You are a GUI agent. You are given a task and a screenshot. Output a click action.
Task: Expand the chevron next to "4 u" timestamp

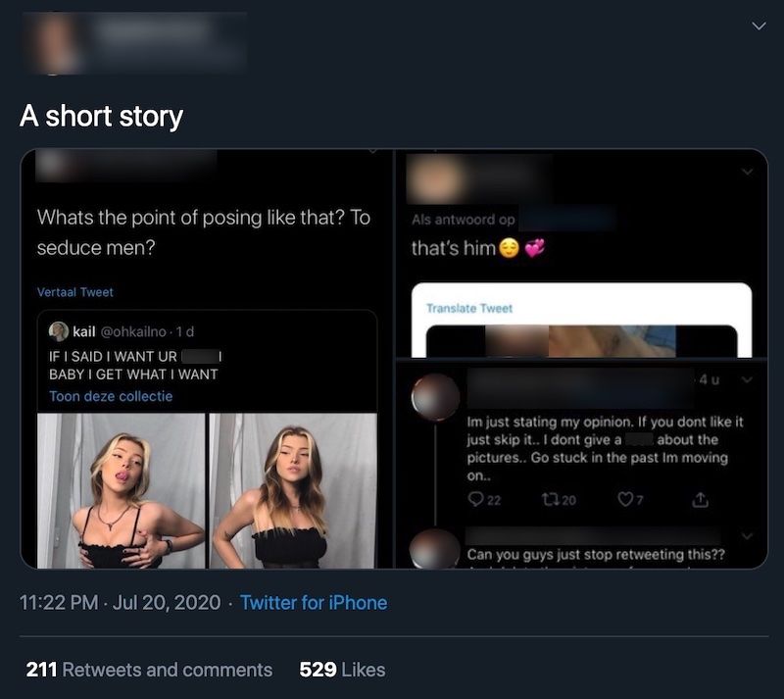pyautogui.click(x=747, y=378)
